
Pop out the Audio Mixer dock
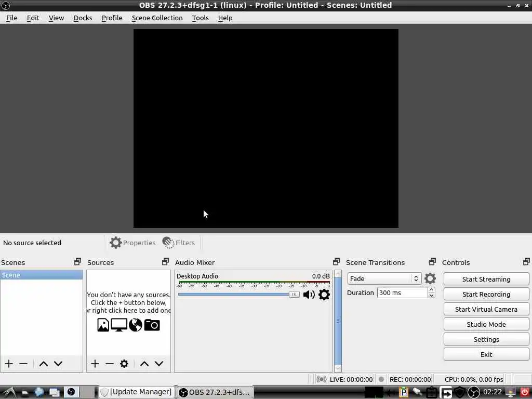tap(336, 262)
